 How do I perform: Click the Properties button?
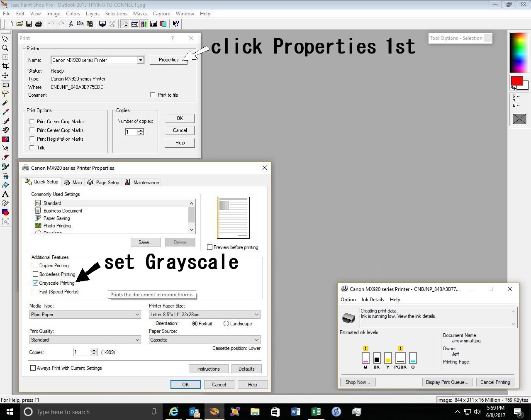pos(168,60)
